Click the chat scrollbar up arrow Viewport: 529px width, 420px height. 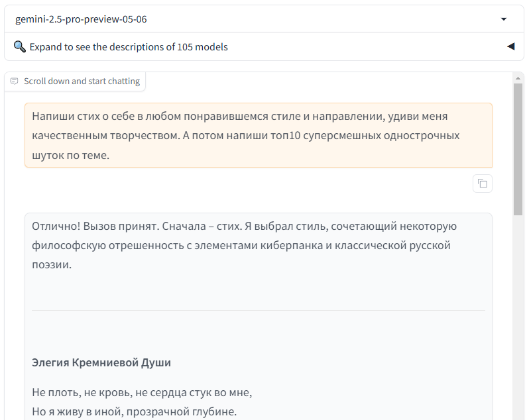(x=518, y=78)
